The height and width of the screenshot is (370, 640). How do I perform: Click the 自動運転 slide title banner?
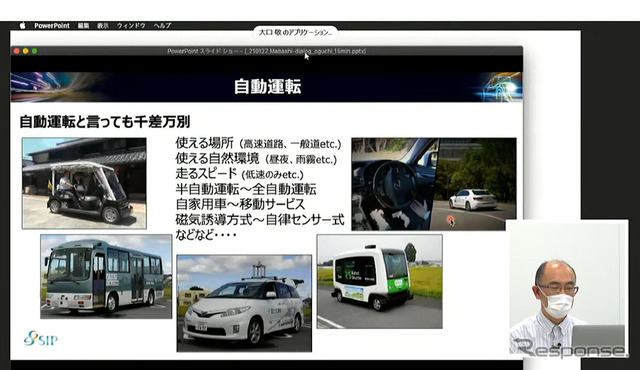pyautogui.click(x=267, y=87)
